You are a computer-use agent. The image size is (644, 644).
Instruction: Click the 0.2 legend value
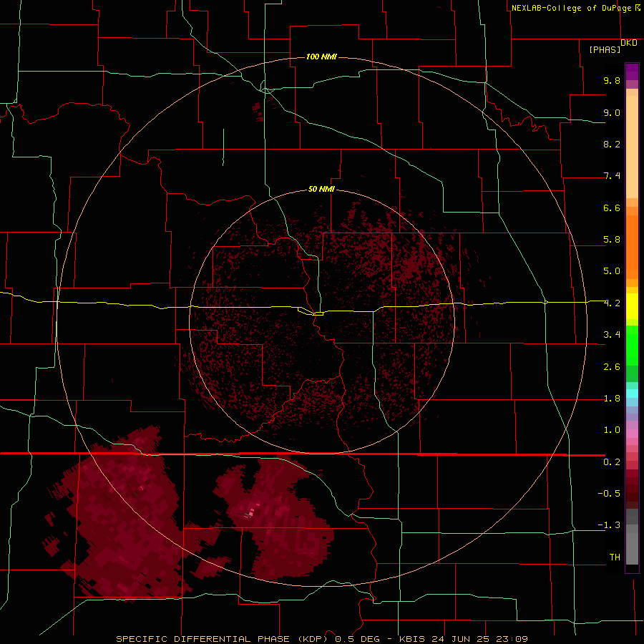pos(612,462)
